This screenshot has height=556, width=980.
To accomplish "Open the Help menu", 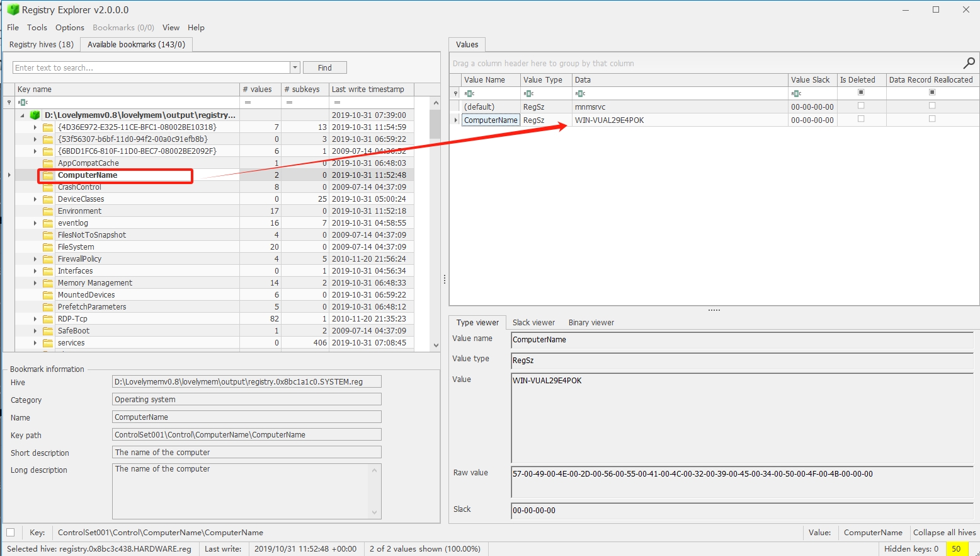I will 196,28.
